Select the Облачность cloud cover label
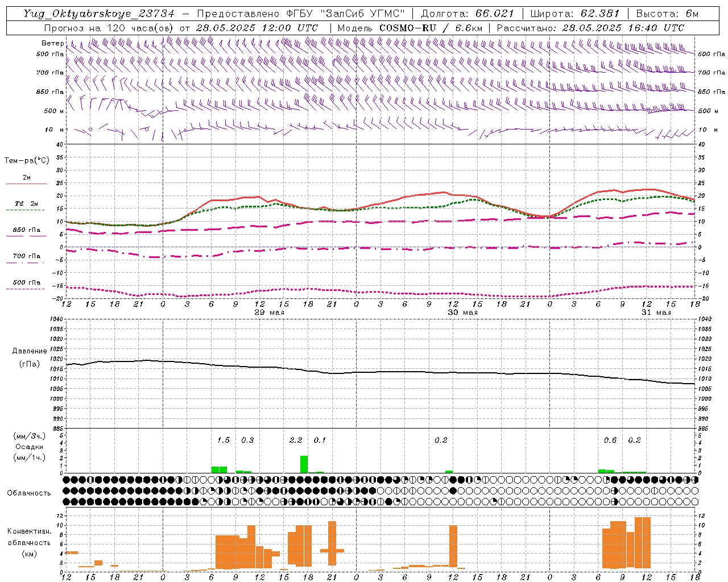728x582 pixels. point(29,493)
